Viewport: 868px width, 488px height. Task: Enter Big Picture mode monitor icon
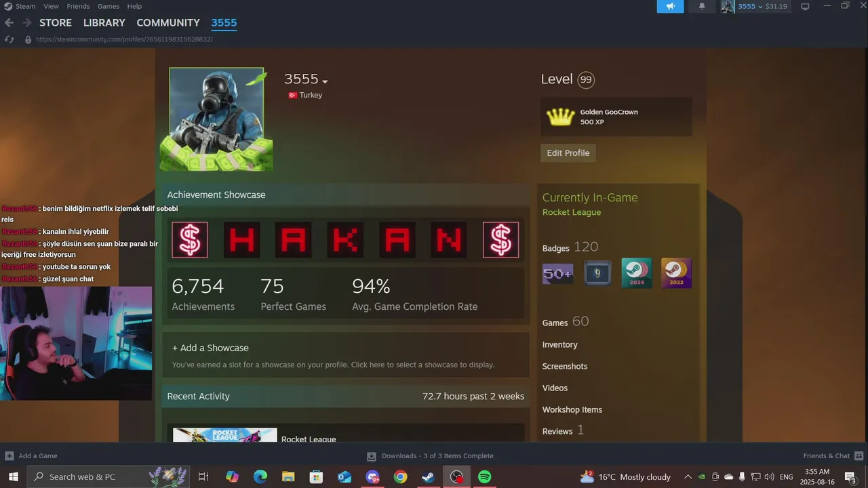(x=805, y=6)
